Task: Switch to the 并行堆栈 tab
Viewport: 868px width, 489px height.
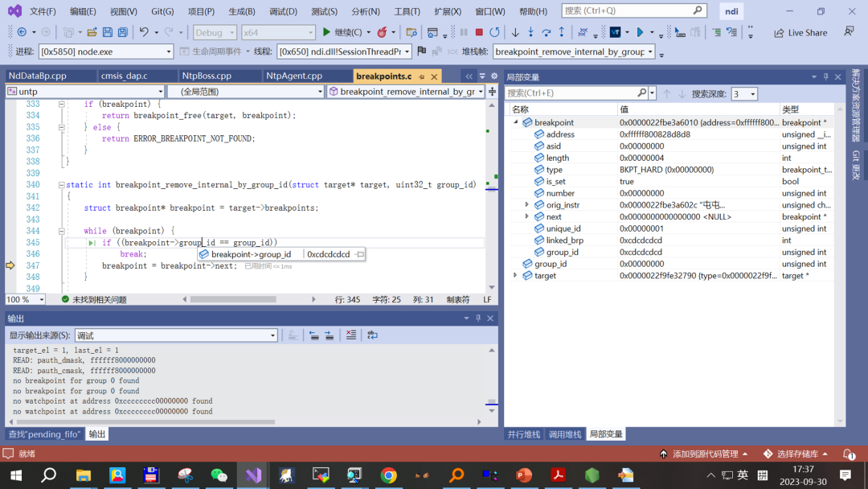Action: pos(524,434)
